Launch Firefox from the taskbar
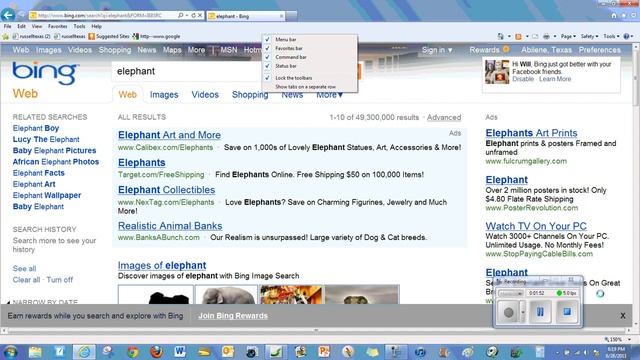This screenshot has width=640, height=360. click(156, 351)
